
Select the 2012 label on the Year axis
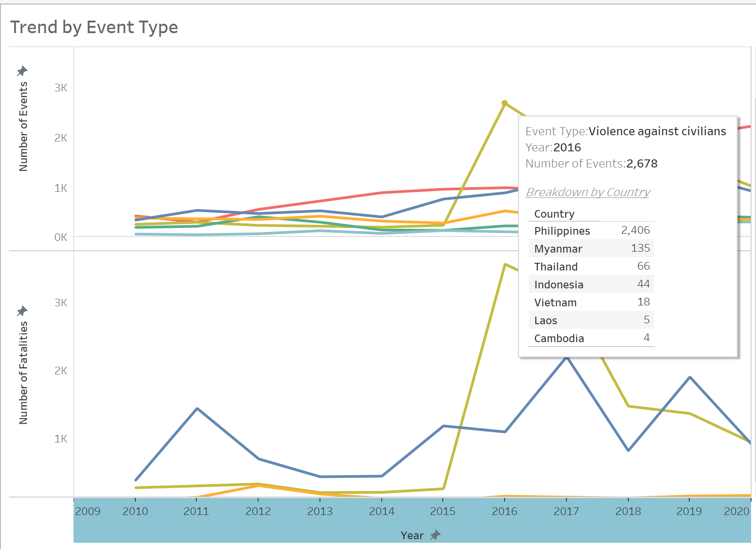pyautogui.click(x=258, y=511)
